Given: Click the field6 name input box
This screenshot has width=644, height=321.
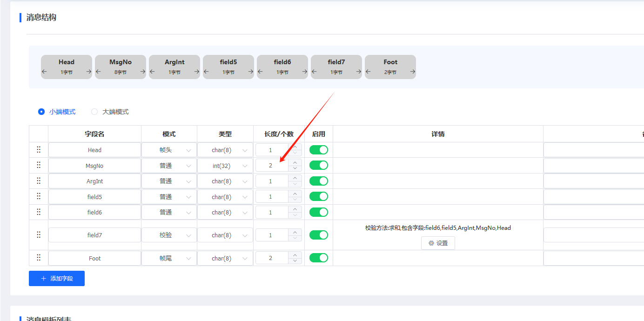Looking at the screenshot, I should tap(94, 212).
